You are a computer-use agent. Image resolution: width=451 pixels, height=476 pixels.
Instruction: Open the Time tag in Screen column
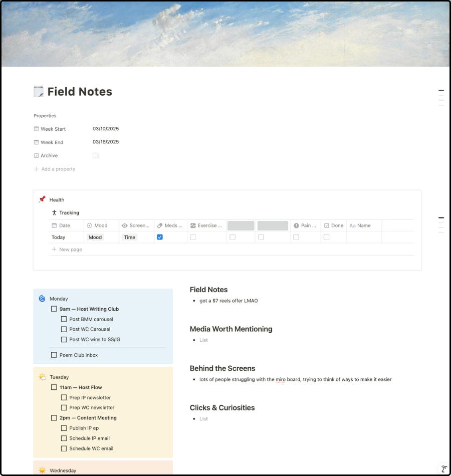tap(129, 237)
